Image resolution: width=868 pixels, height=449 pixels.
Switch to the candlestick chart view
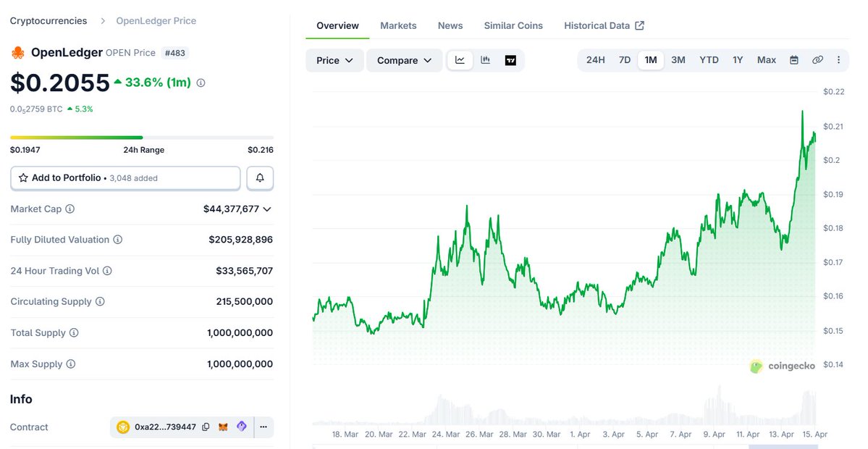486,60
